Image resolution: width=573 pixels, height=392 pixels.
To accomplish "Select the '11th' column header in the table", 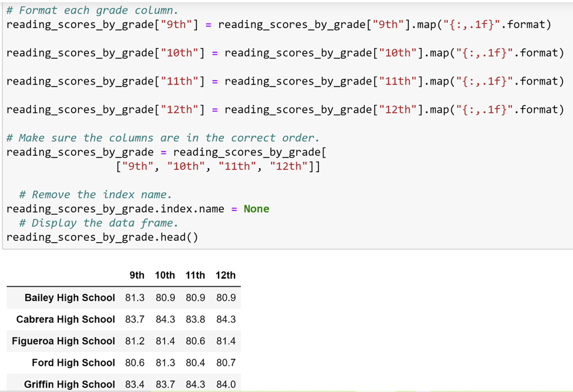I will coord(195,275).
